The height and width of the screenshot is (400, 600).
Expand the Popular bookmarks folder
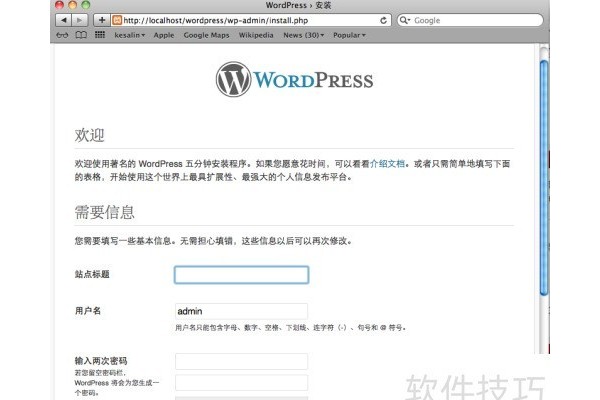tap(349, 35)
